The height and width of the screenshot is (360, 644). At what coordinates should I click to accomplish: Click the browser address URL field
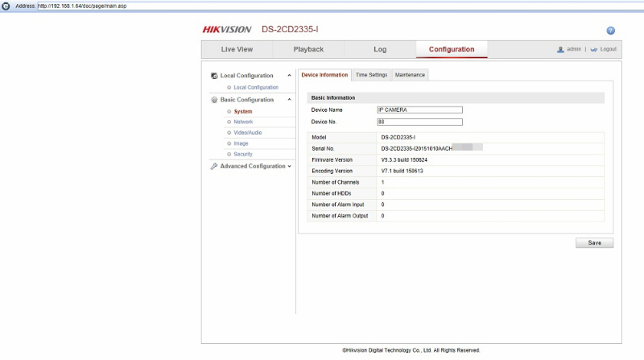tap(340, 6)
